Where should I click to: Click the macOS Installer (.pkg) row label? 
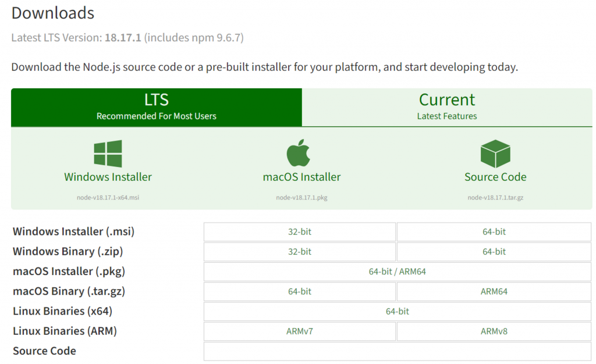tap(69, 272)
